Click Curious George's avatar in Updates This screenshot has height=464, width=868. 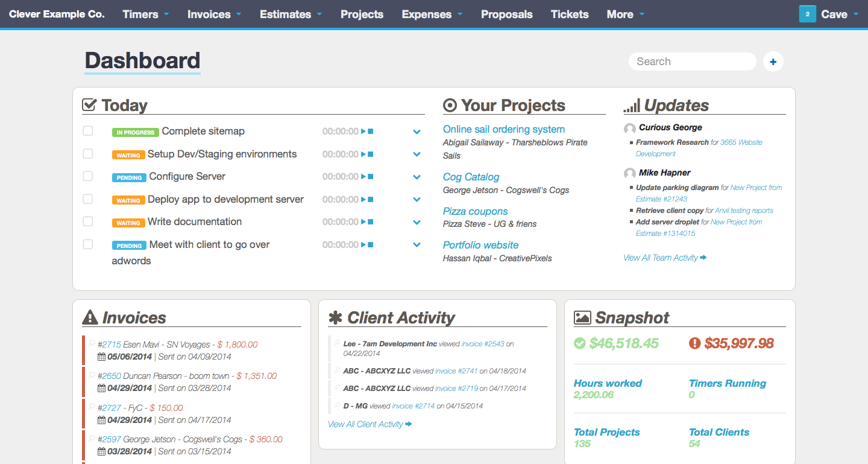click(630, 129)
